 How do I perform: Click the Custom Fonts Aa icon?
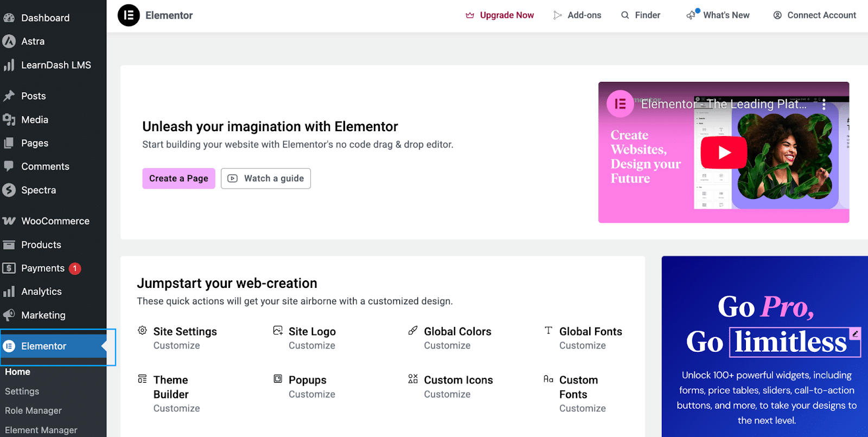(548, 379)
